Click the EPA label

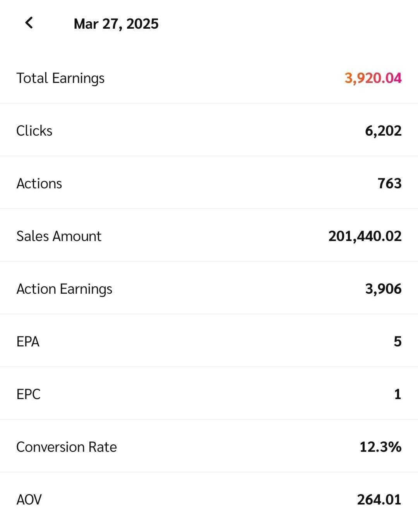click(x=28, y=342)
